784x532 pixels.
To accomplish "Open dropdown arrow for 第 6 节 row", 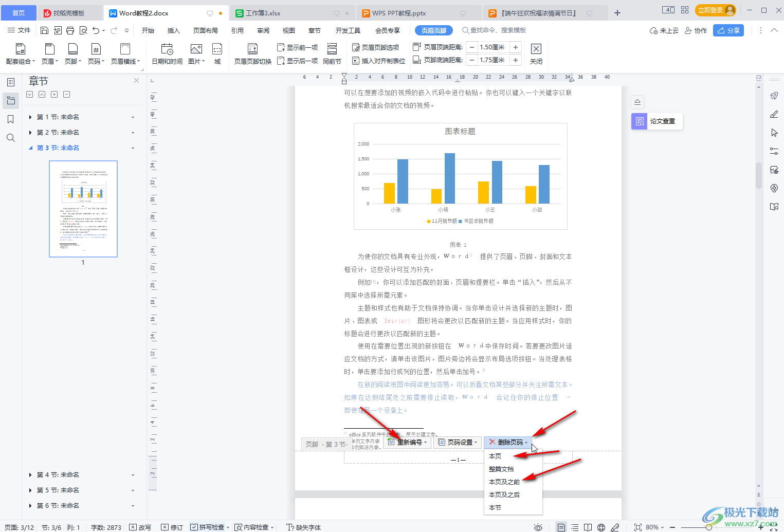I will pyautogui.click(x=133, y=506).
